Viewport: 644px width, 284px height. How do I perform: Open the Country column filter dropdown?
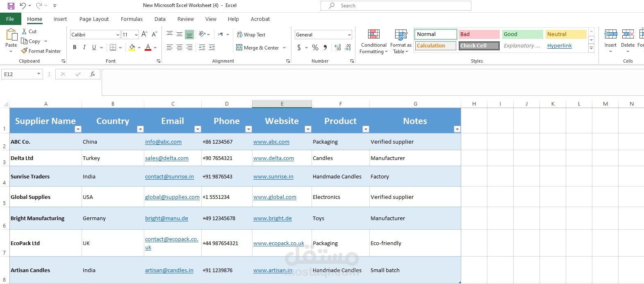[140, 129]
